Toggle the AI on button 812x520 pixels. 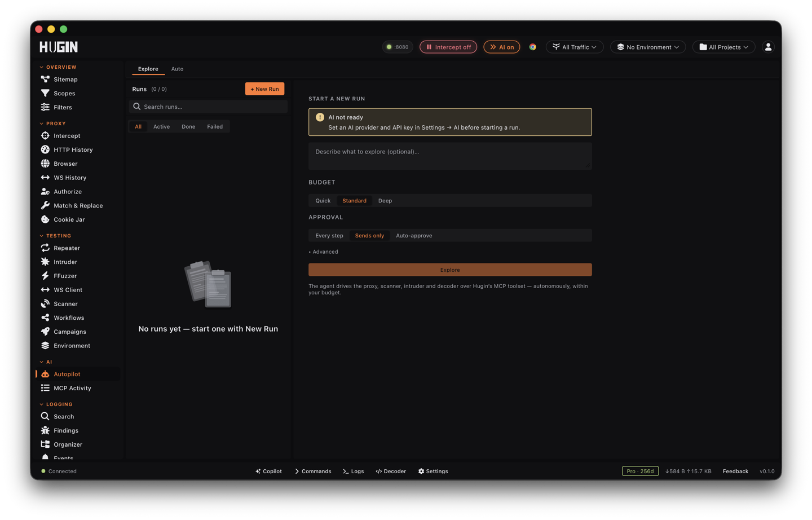point(501,47)
